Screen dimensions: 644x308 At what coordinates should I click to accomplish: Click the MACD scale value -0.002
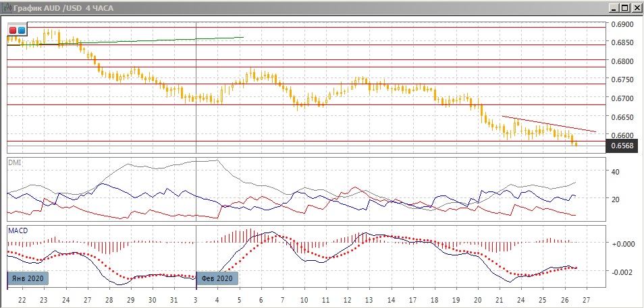(622, 272)
